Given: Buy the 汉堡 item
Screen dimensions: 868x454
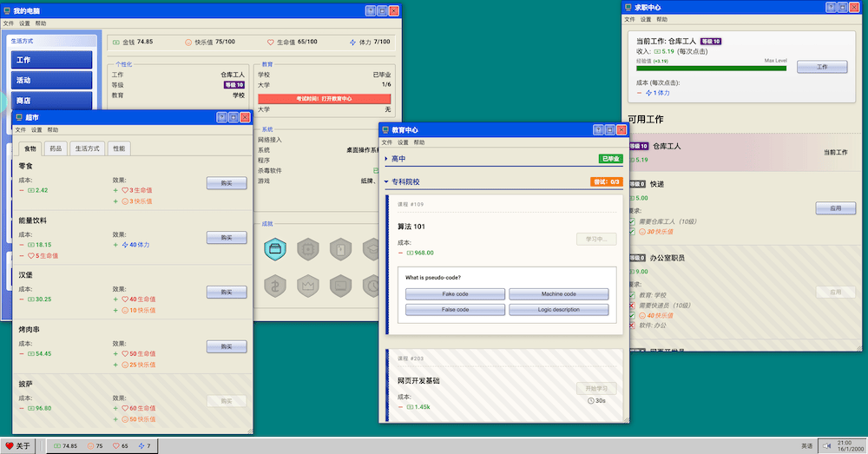Looking at the screenshot, I should tap(227, 292).
